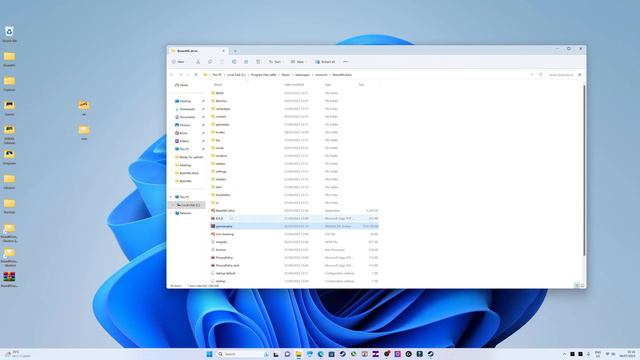
Task: Open Downloads in Quick access
Action: pyautogui.click(x=185, y=109)
